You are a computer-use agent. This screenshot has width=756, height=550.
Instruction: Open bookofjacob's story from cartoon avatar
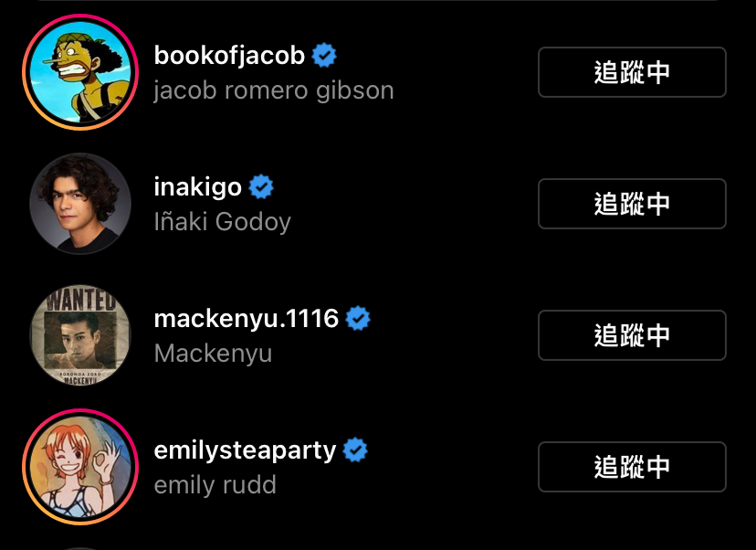coord(80,72)
